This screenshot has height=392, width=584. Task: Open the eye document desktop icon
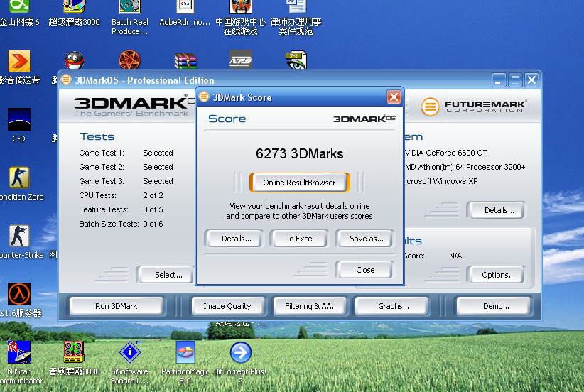pyautogui.click(x=296, y=60)
